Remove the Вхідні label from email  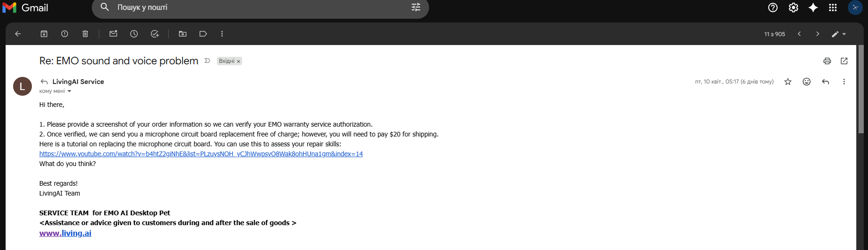point(238,61)
